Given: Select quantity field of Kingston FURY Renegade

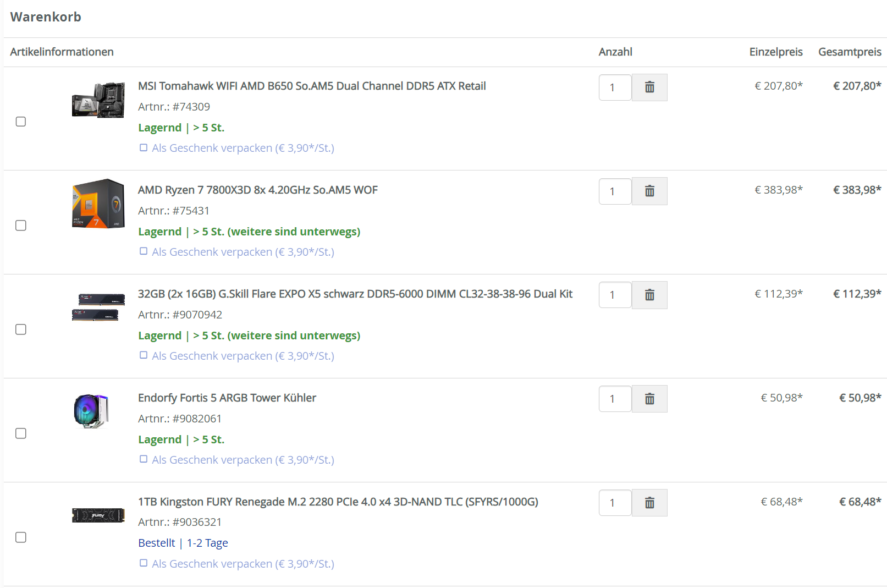Looking at the screenshot, I should pos(615,503).
